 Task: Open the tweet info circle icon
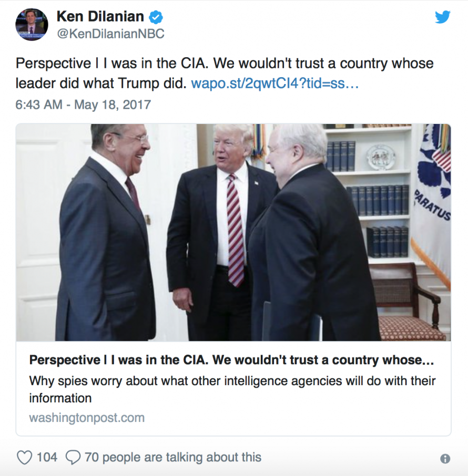[x=445, y=458]
